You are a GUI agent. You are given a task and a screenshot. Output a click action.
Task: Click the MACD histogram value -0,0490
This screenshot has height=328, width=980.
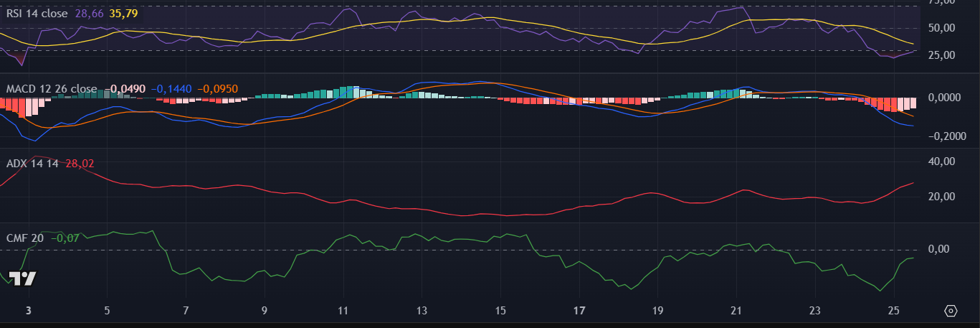coord(125,89)
